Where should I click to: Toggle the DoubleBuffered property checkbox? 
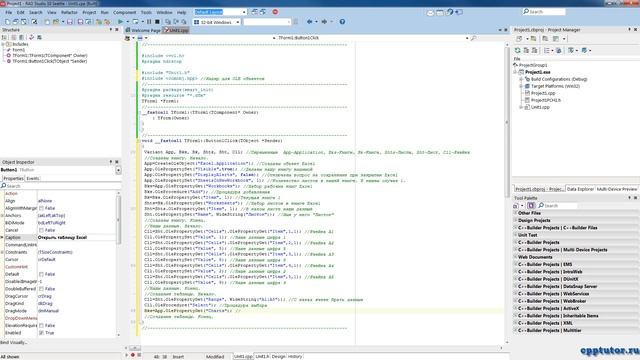point(41,289)
